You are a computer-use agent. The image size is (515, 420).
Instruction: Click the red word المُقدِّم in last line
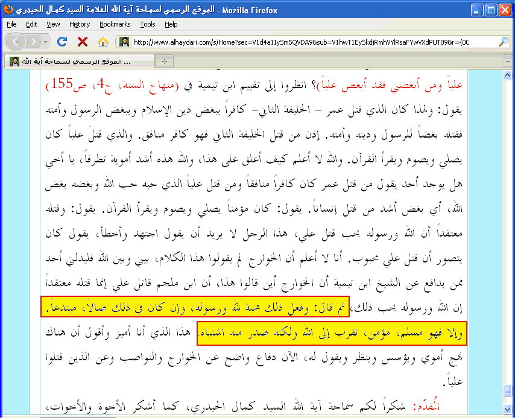(x=426, y=407)
